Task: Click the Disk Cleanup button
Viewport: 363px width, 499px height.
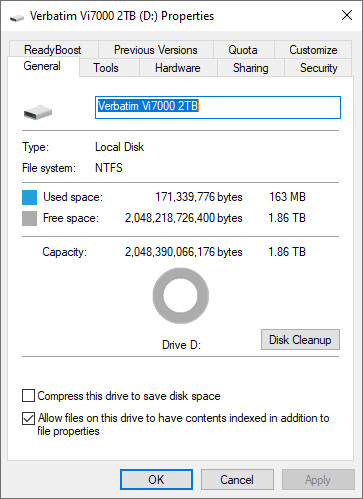Action: [x=300, y=340]
